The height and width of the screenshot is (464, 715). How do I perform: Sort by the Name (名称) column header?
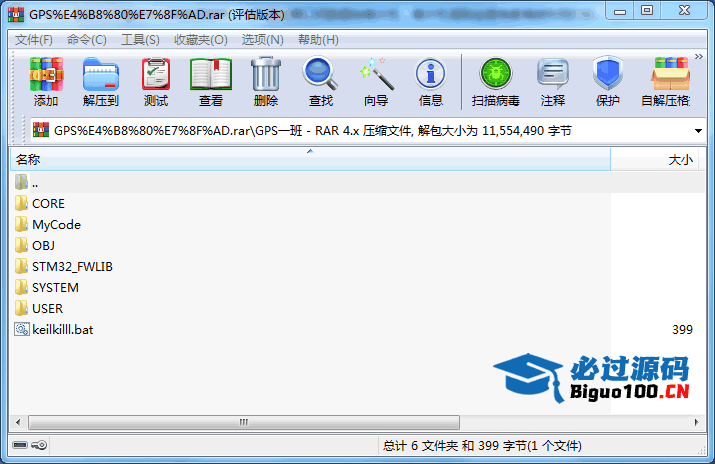click(310, 160)
